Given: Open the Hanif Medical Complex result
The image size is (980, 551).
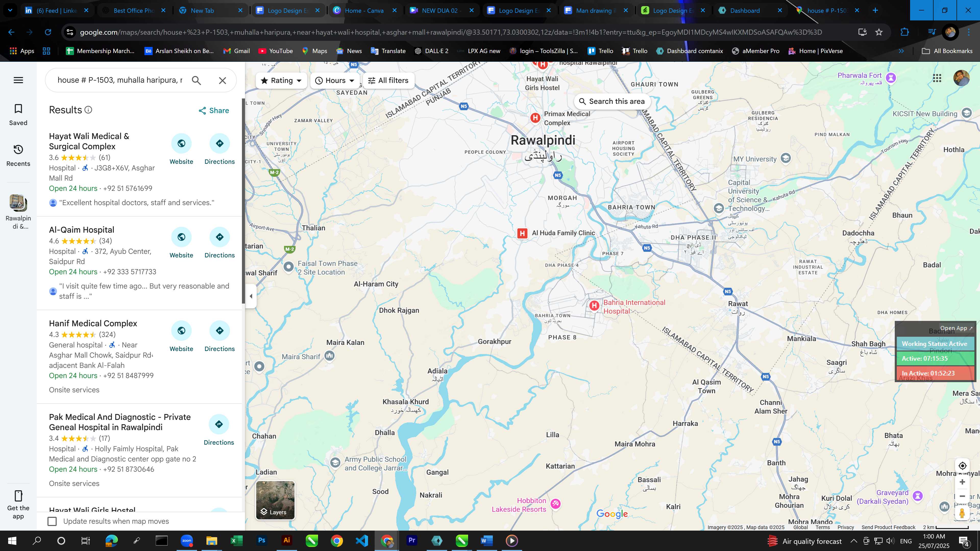Looking at the screenshot, I should pyautogui.click(x=93, y=323).
